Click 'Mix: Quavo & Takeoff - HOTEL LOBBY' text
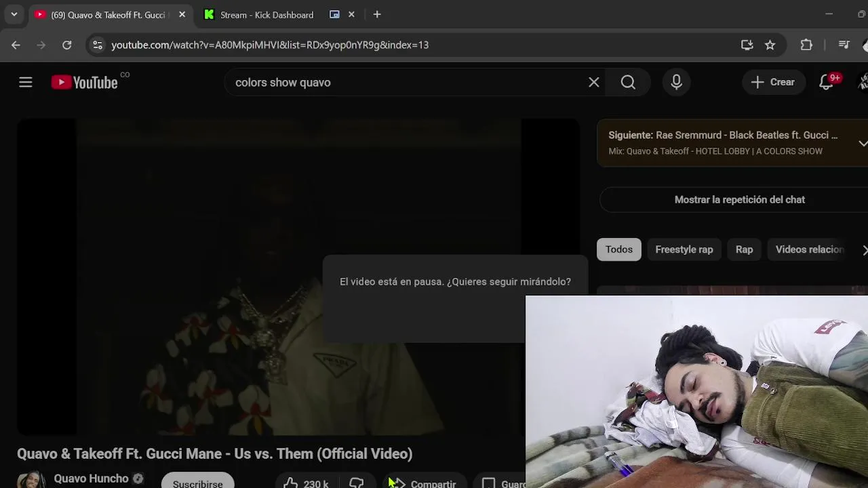This screenshot has height=488, width=868. click(x=715, y=151)
